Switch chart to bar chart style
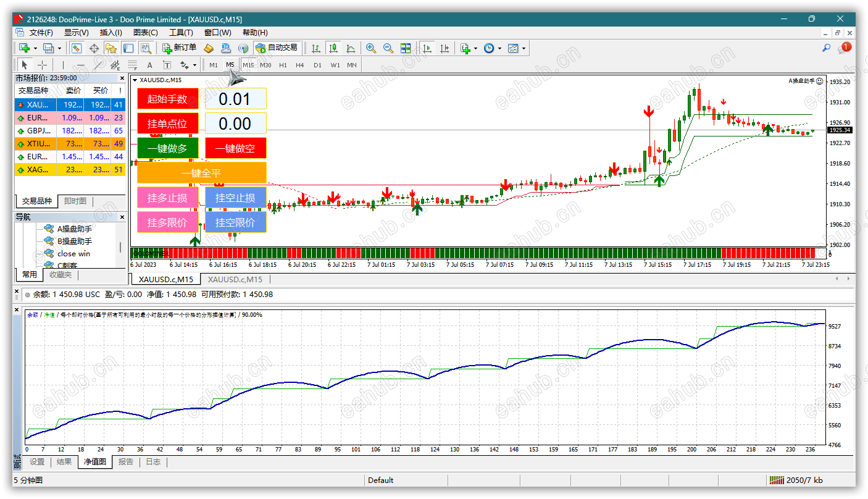 click(x=315, y=48)
